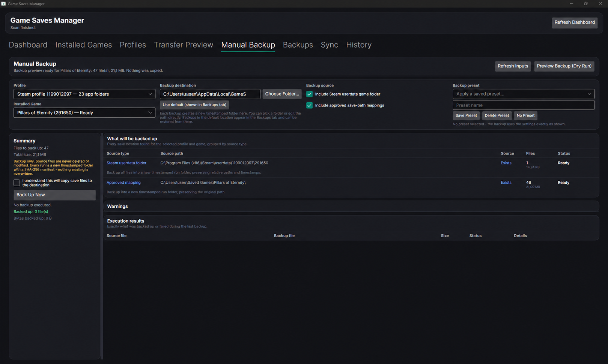Restore down the Game Saves Manager window
Screen dimensions: 608x364
(585, 4)
